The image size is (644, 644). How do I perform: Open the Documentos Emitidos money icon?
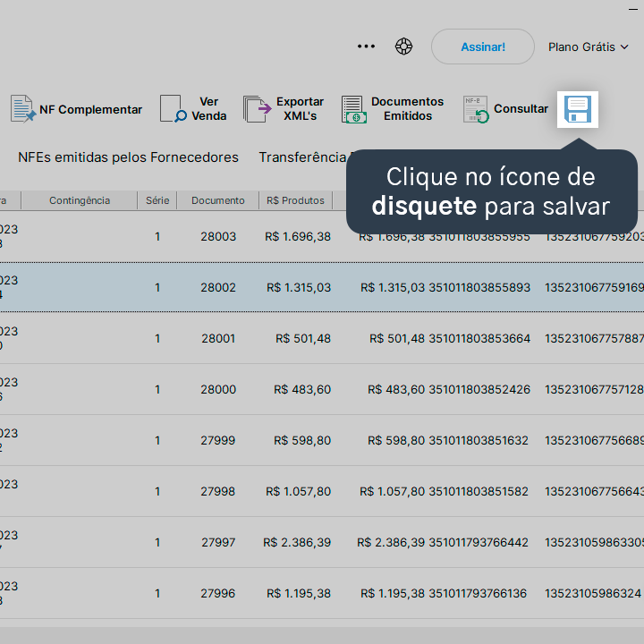(353, 109)
